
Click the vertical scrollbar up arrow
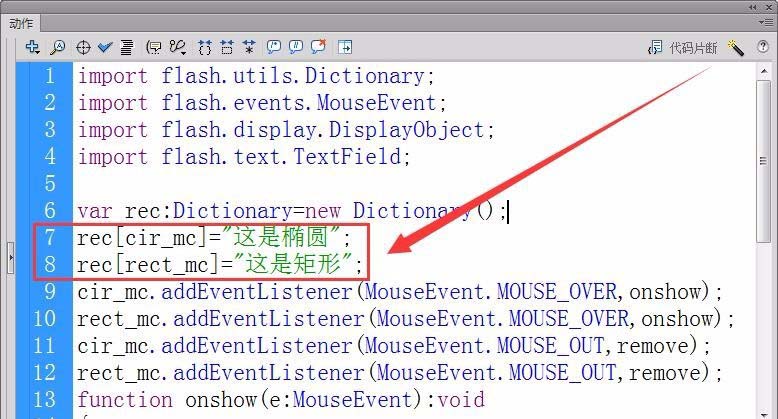[764, 71]
